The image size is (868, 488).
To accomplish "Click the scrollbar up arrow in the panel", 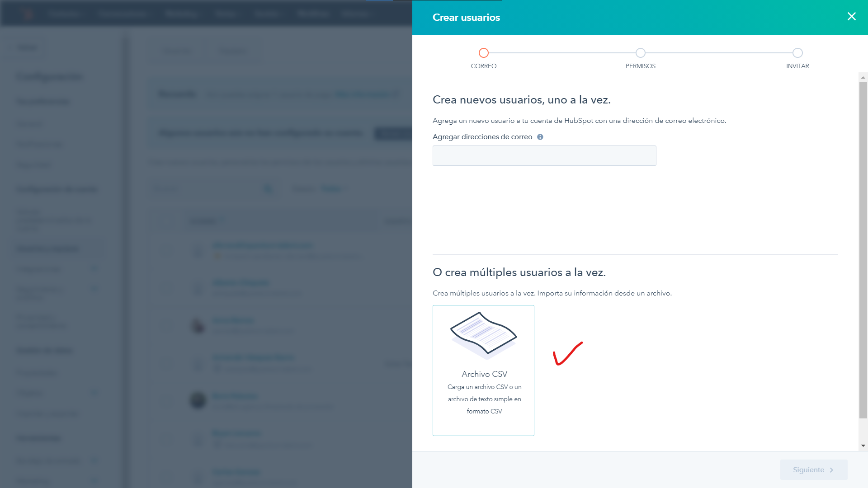I will pyautogui.click(x=863, y=77).
